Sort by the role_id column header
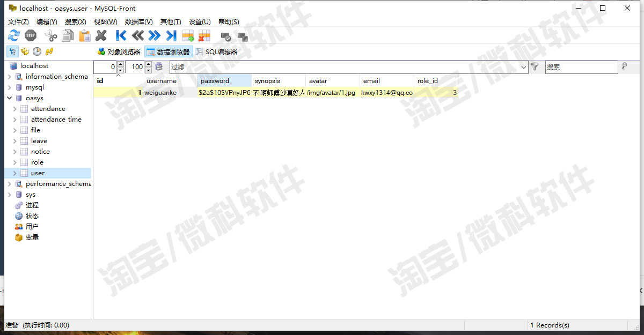This screenshot has width=644, height=335. (436, 81)
